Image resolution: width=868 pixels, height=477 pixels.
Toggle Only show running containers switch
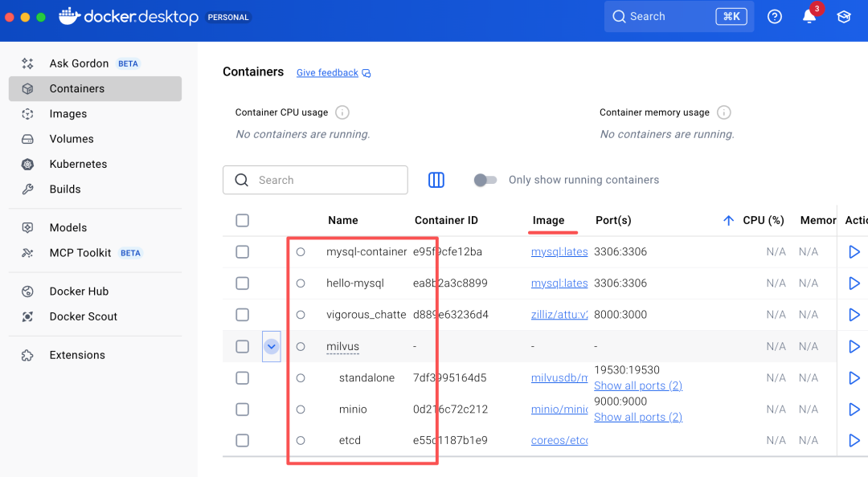485,180
